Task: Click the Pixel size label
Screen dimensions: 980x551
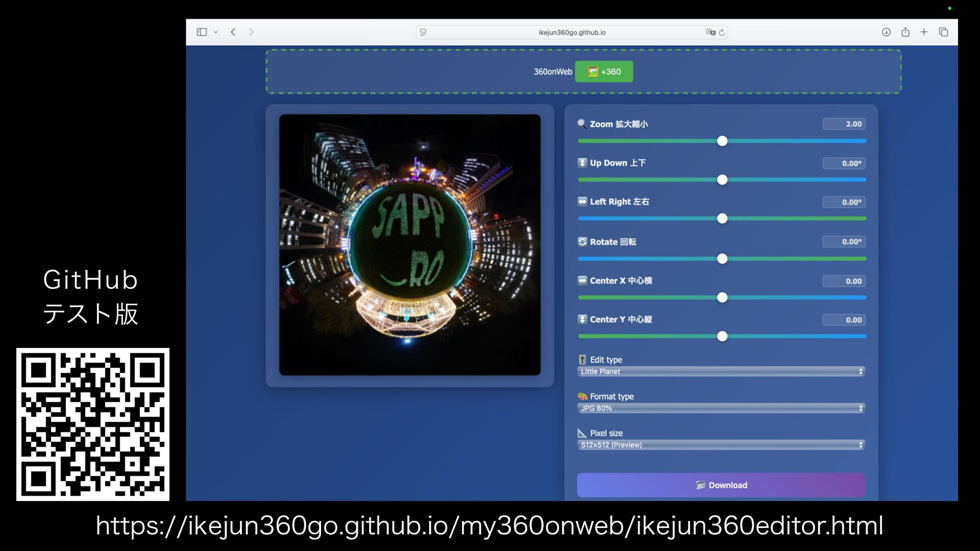Action: coord(606,433)
